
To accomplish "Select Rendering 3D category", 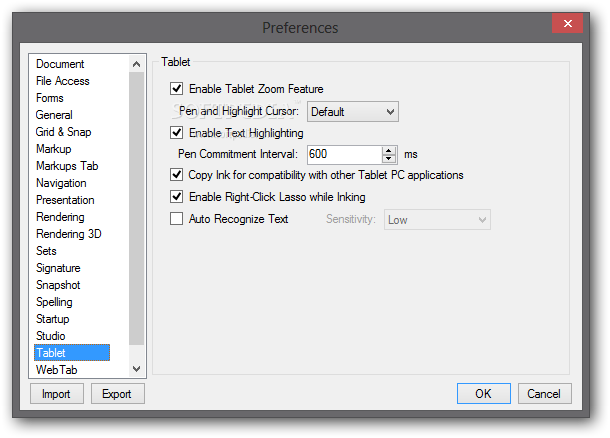I will click(x=68, y=234).
